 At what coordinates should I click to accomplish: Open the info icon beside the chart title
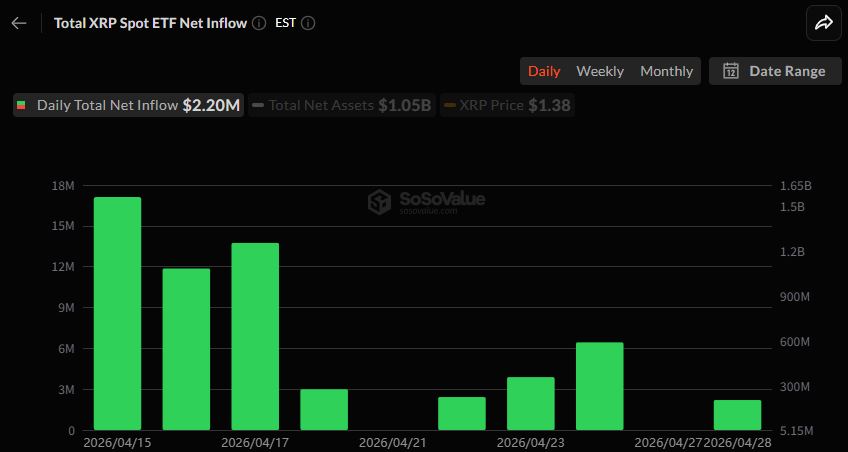[x=259, y=23]
